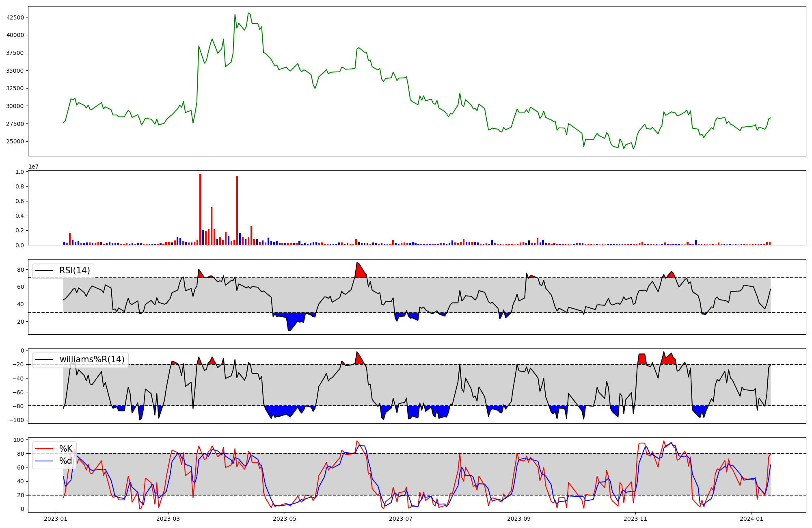Click the -100 Williams %R axis label

click(17, 420)
